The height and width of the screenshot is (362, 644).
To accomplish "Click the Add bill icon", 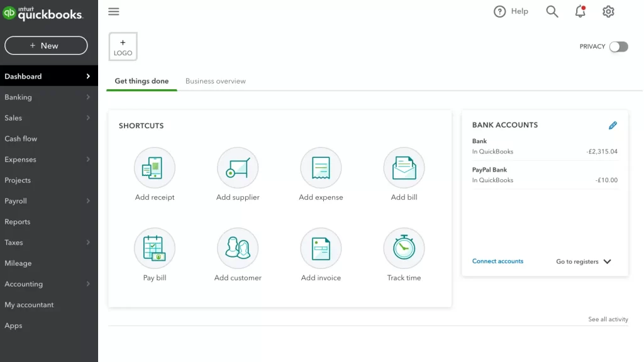I will pos(404,167).
